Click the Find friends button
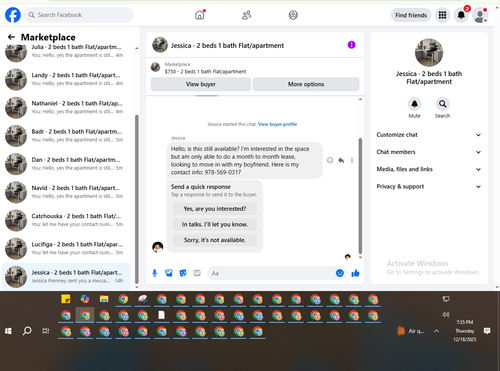500x371 pixels. (x=411, y=15)
